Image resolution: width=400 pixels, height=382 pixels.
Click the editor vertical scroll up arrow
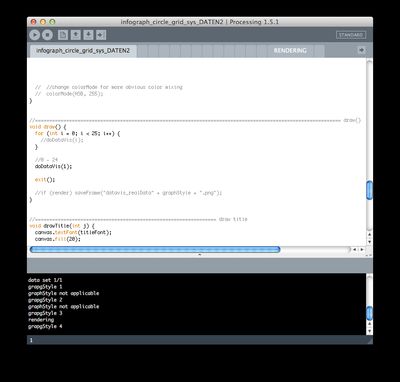[x=369, y=235]
